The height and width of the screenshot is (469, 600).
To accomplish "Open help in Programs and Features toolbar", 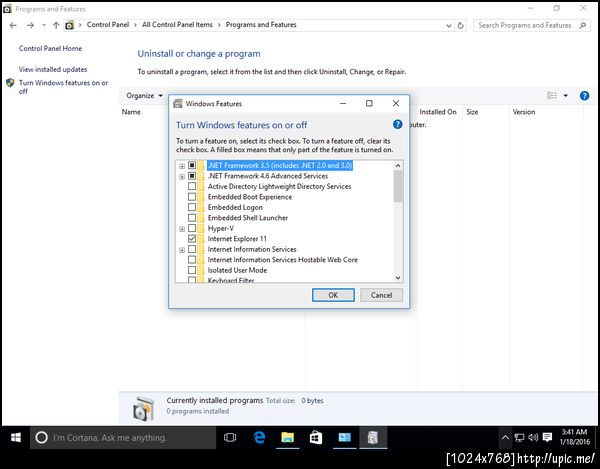I will pyautogui.click(x=584, y=96).
